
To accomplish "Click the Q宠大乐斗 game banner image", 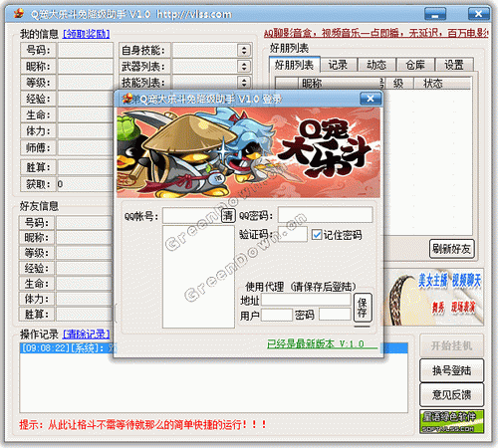I will [248, 153].
